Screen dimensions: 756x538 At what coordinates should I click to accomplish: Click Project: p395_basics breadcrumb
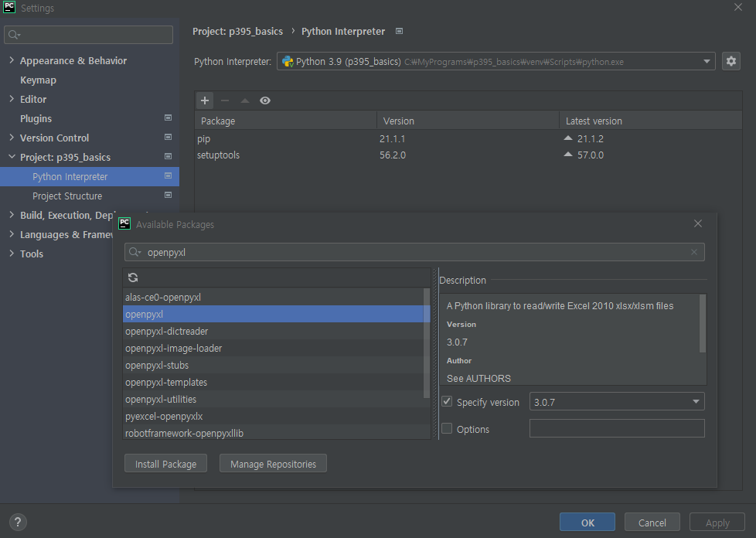pyautogui.click(x=237, y=32)
